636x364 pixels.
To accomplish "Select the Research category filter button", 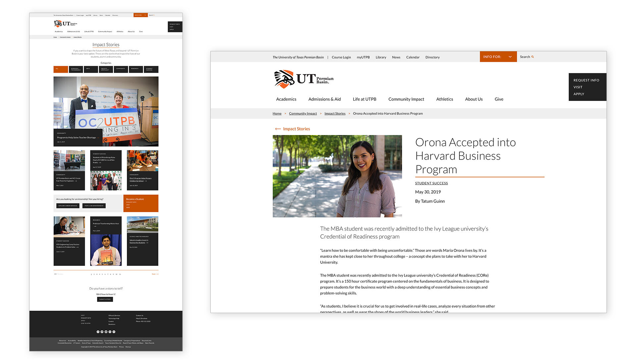I will pos(135,69).
